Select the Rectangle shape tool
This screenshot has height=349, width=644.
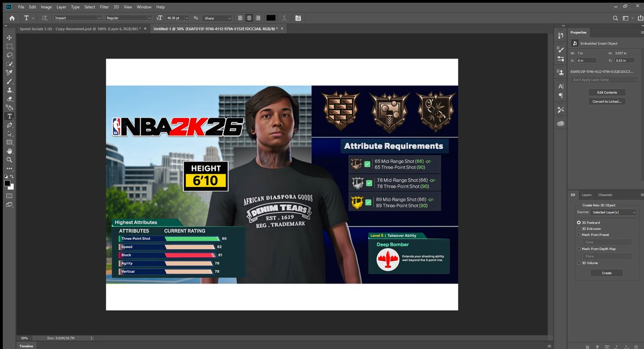(x=9, y=142)
